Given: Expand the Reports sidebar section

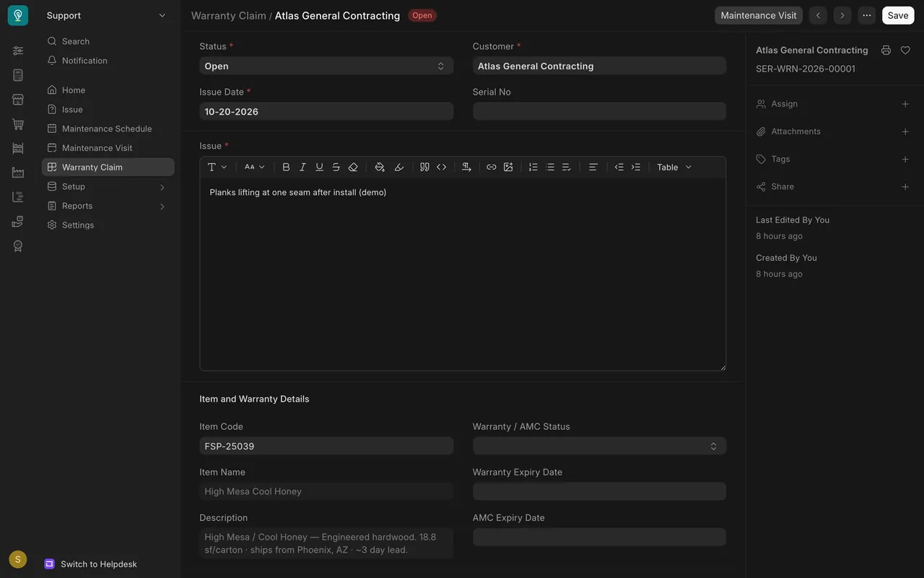Looking at the screenshot, I should pyautogui.click(x=108, y=206).
